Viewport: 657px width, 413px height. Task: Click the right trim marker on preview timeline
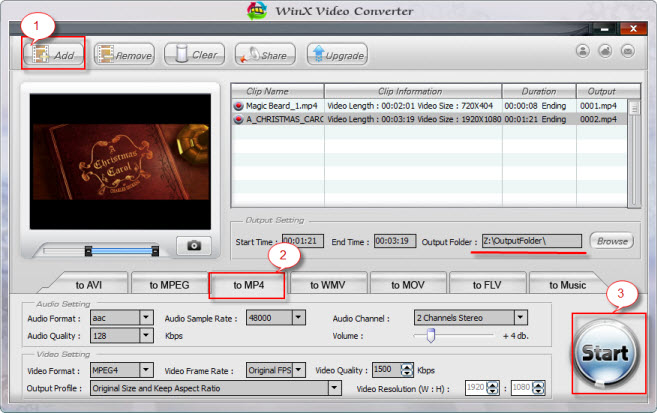(x=155, y=250)
